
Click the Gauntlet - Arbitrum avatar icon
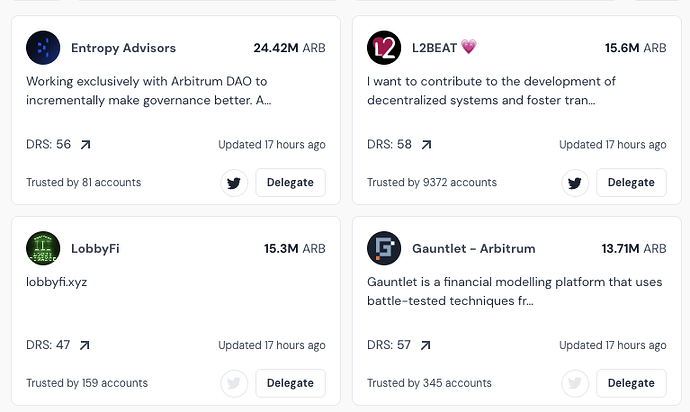pyautogui.click(x=384, y=248)
